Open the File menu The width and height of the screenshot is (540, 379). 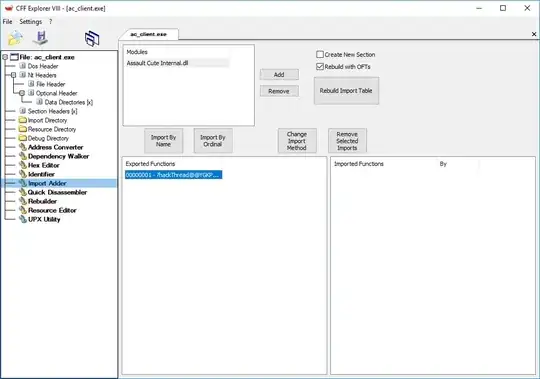tap(7, 22)
